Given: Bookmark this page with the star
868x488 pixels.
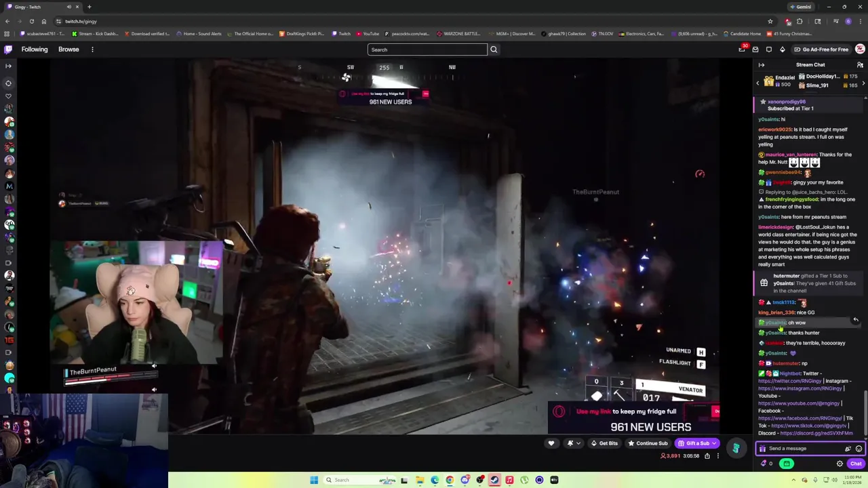Looking at the screenshot, I should [770, 21].
